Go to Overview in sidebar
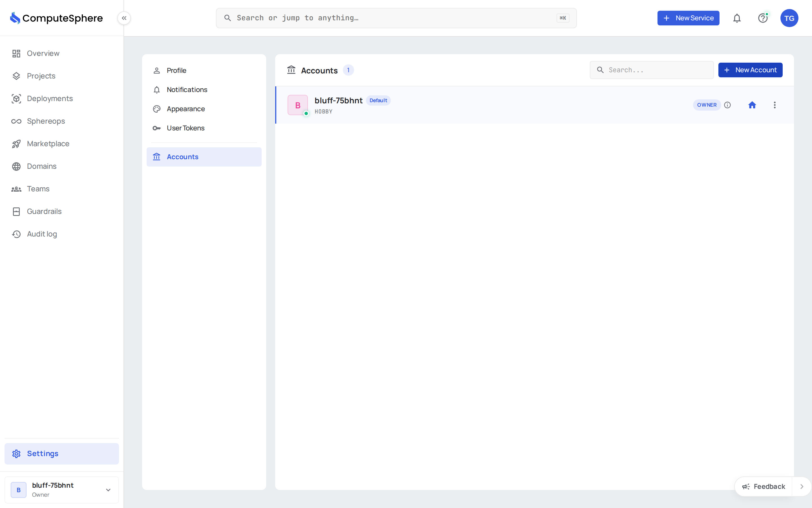812x508 pixels. click(x=62, y=53)
